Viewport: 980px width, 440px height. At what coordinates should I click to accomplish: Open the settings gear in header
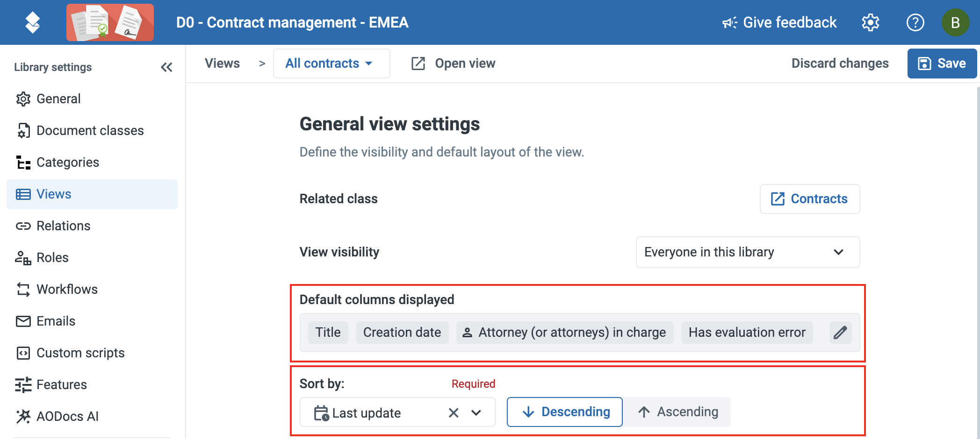click(x=870, y=22)
